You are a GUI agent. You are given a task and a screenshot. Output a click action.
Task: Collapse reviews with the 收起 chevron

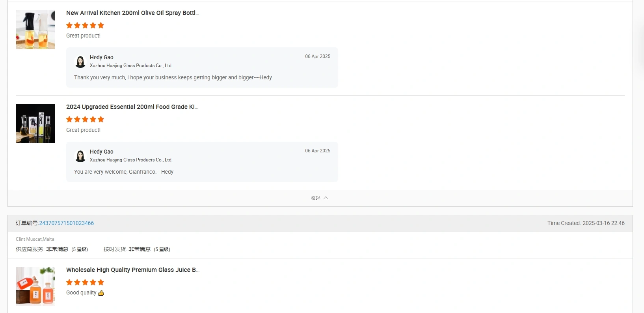coord(326,198)
